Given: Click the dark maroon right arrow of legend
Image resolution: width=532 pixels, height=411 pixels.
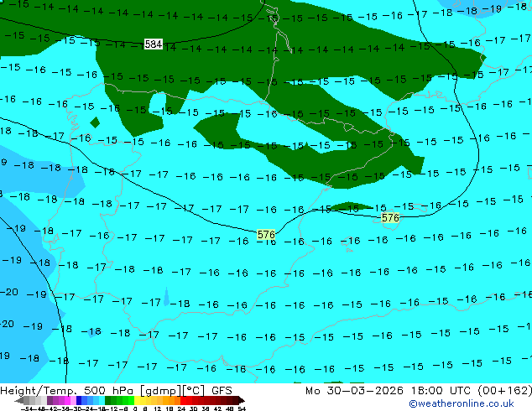Looking at the screenshot, I should click(241, 400).
